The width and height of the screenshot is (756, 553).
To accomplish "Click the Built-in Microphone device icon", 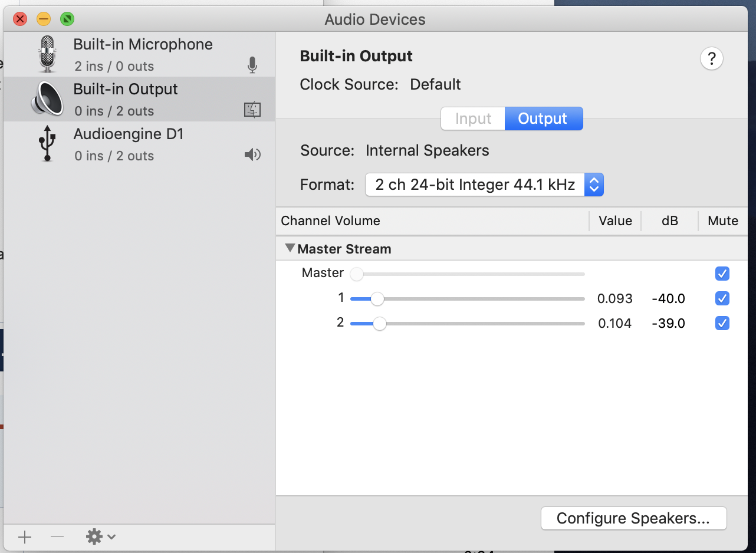I will (47, 54).
